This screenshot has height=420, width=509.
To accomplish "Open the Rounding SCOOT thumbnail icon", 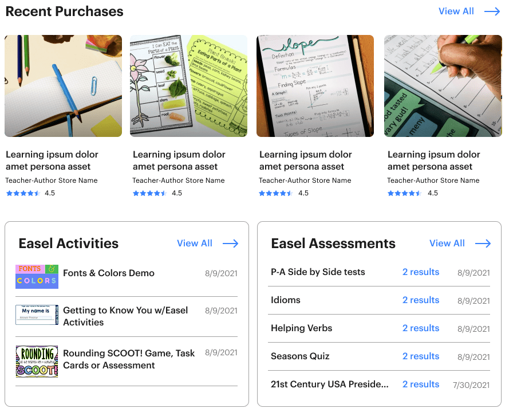I will click(x=37, y=361).
